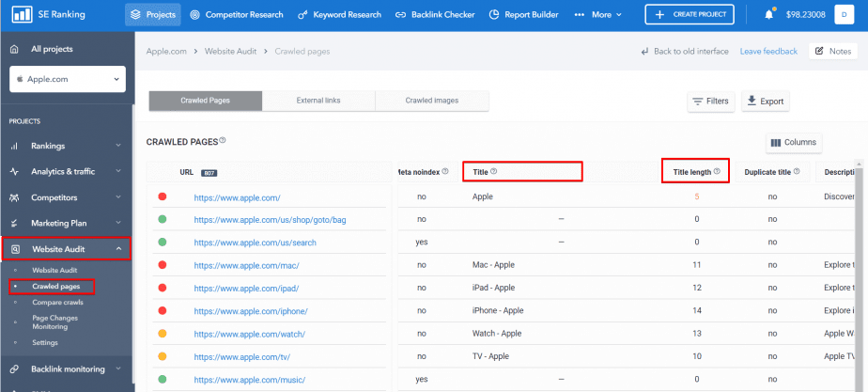Click Website Audit in the breadcrumb

click(x=230, y=52)
